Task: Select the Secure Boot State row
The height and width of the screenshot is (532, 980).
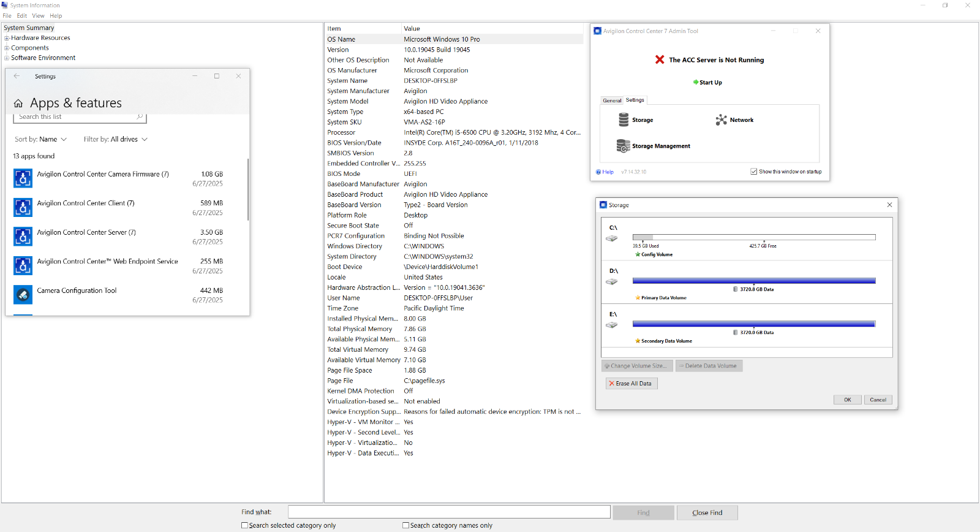Action: 454,226
